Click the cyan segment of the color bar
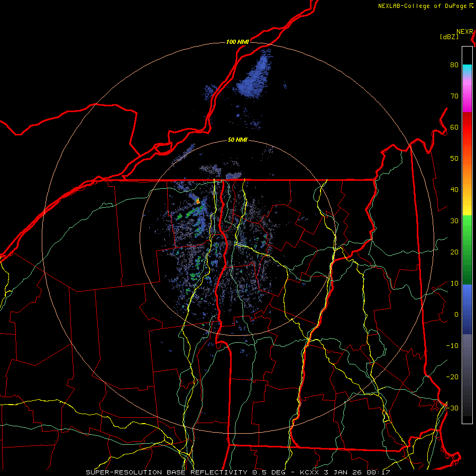 click(x=467, y=69)
